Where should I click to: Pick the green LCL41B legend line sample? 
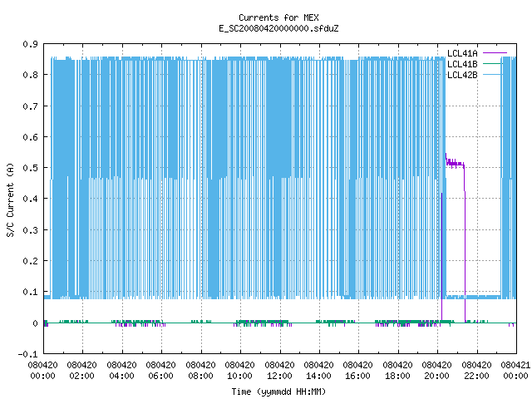click(x=492, y=64)
